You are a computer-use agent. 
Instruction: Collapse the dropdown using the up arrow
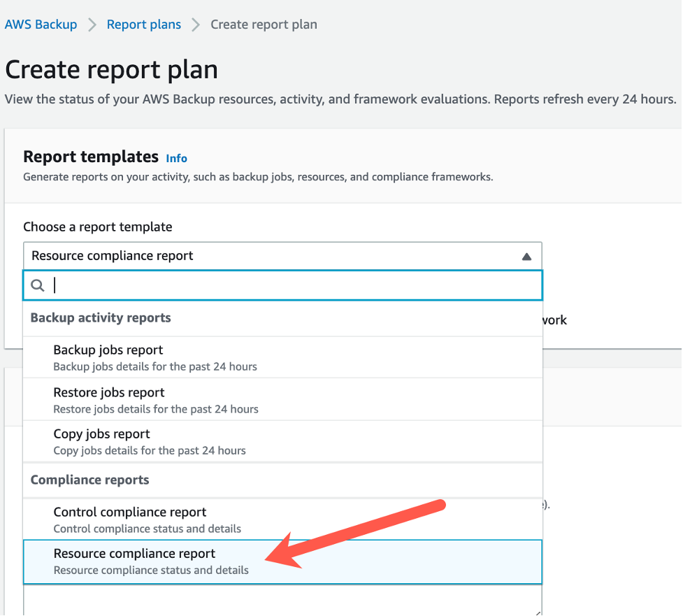click(x=526, y=256)
